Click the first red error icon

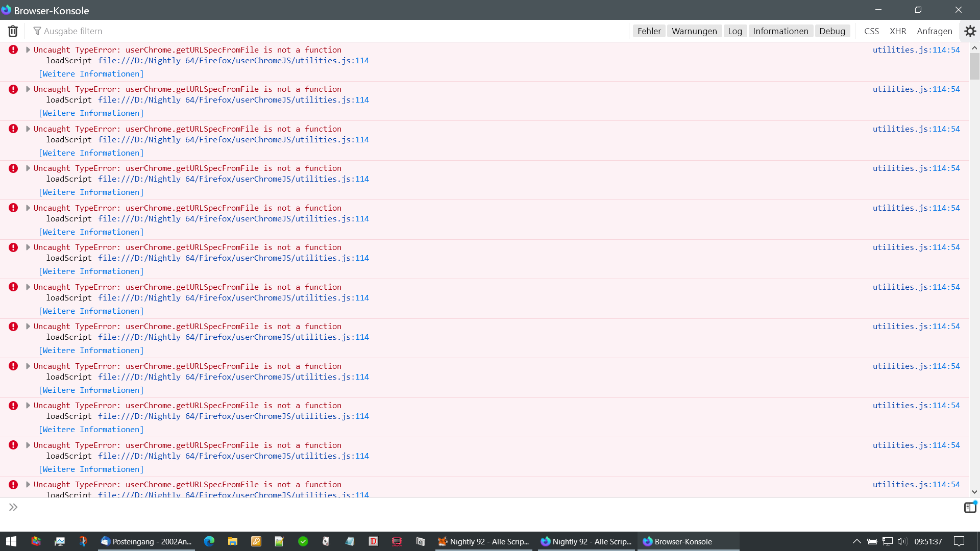tap(13, 49)
